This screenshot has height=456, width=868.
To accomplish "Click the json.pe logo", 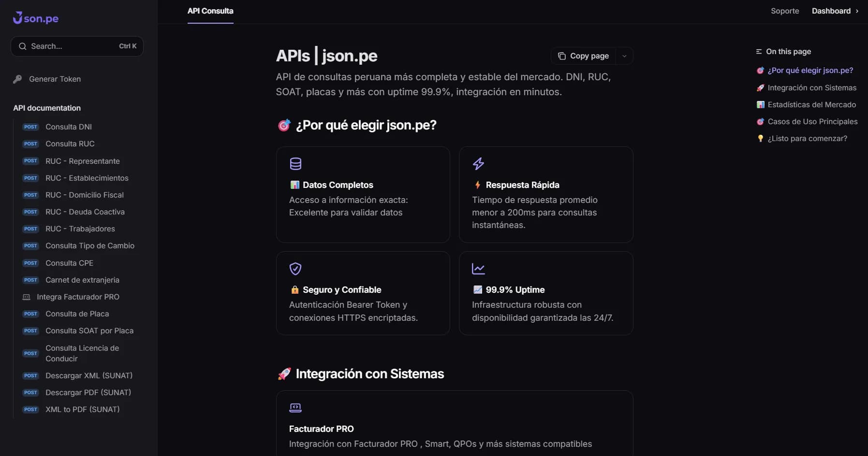I will pyautogui.click(x=35, y=18).
